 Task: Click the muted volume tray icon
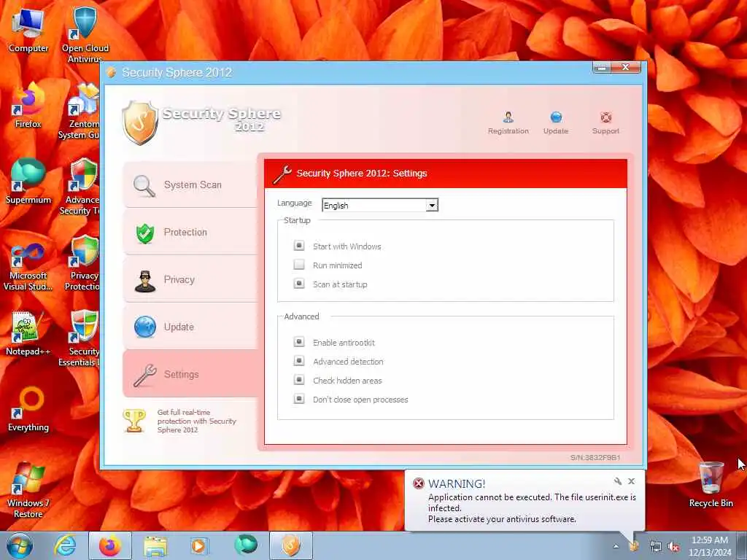point(673,546)
